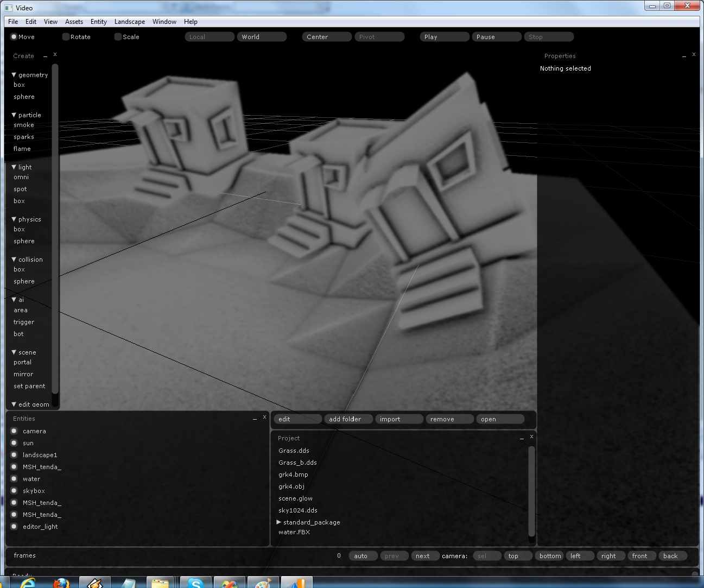Expand the standard_package folder
The image size is (704, 588).
[x=279, y=522]
